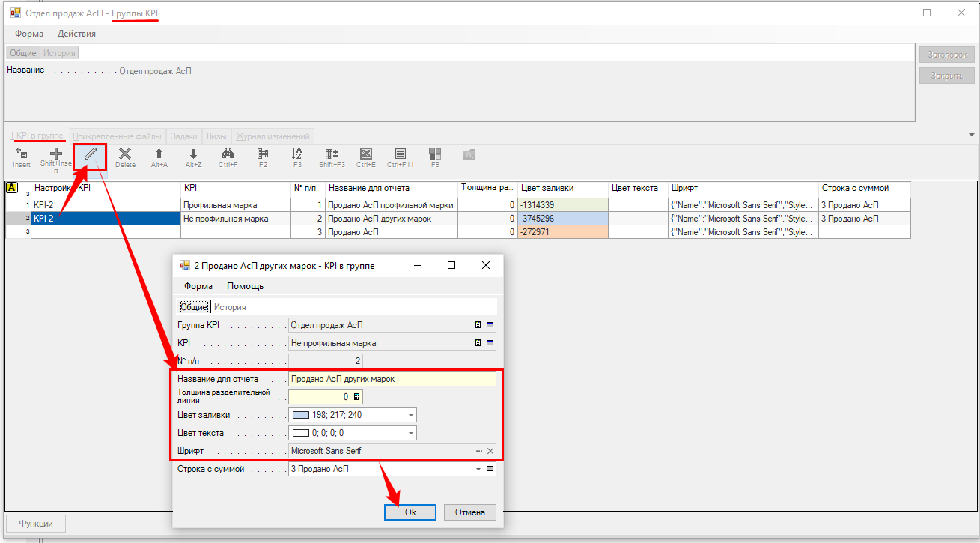The width and height of the screenshot is (980, 543).
Task: Expand the Строка с суммой dropdown
Action: [x=478, y=469]
